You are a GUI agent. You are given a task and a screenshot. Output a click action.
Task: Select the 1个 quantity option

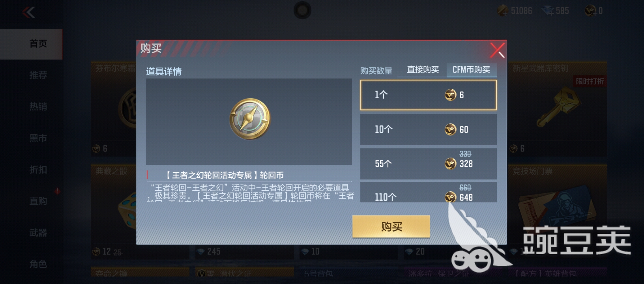[x=428, y=95]
